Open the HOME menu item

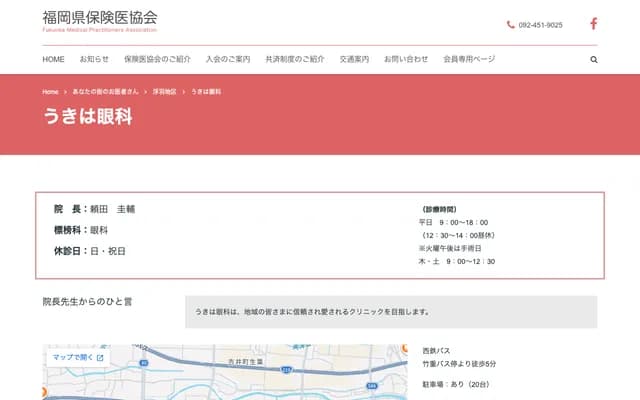(53, 60)
